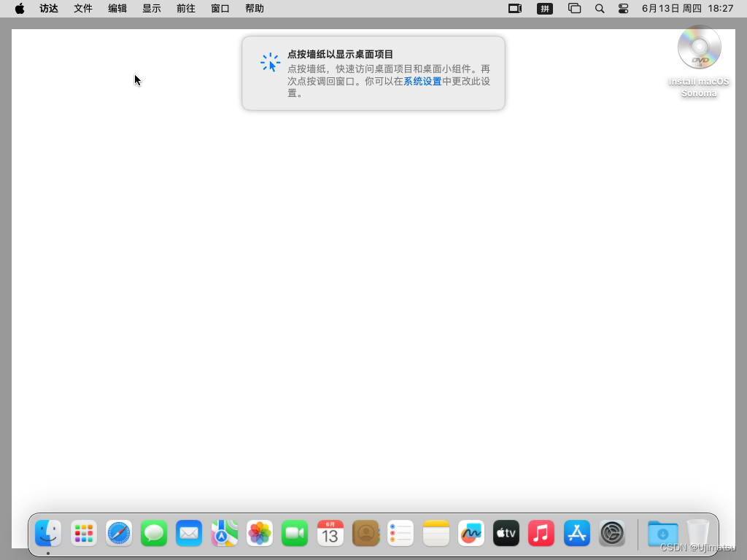Open the Photos app

coord(260,533)
